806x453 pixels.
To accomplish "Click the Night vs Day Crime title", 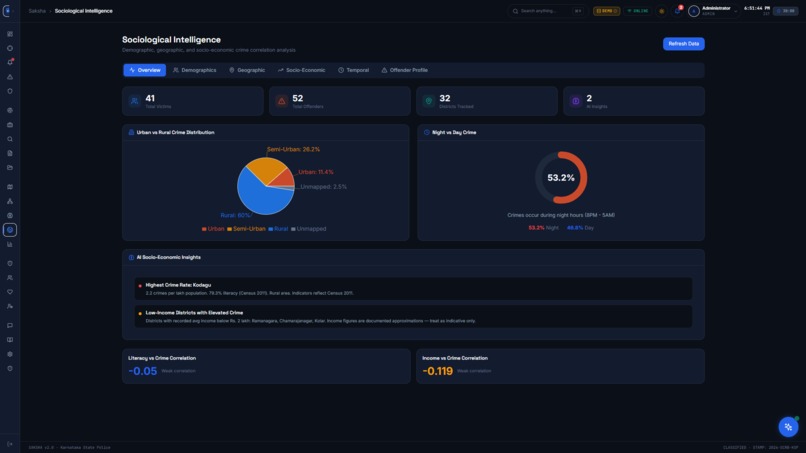I will coord(454,133).
